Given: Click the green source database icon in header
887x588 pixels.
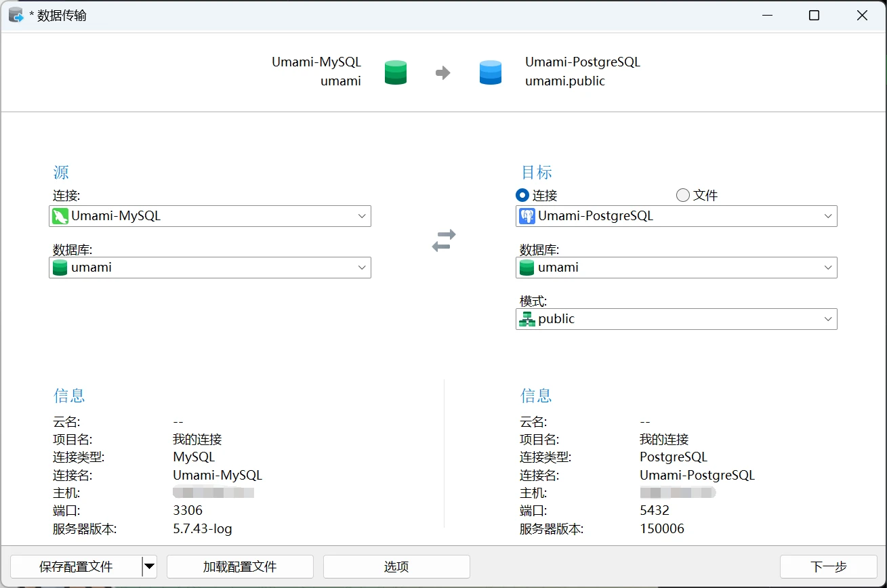Looking at the screenshot, I should 396,72.
